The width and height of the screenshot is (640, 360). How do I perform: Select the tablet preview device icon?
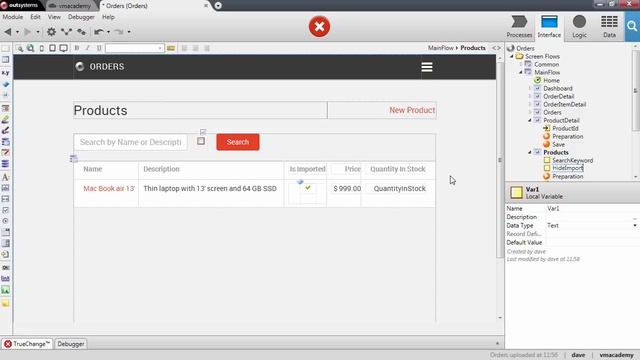pyautogui.click(x=52, y=48)
